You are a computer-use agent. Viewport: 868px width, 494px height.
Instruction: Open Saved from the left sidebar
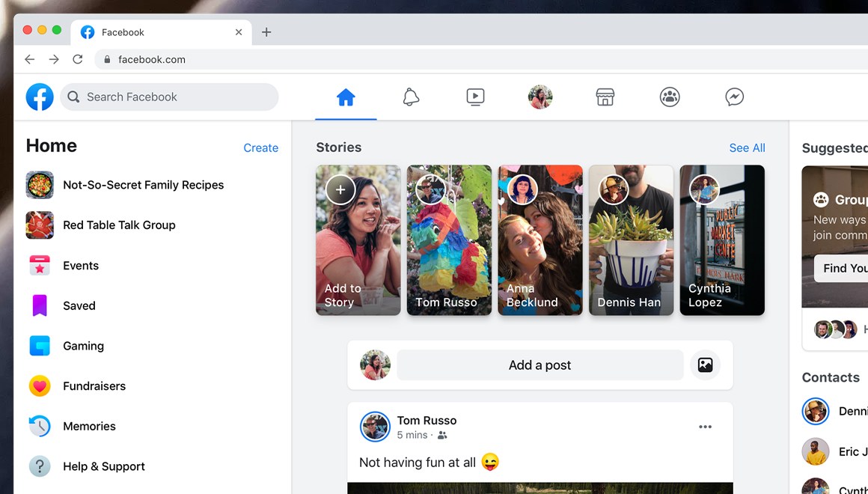[79, 305]
